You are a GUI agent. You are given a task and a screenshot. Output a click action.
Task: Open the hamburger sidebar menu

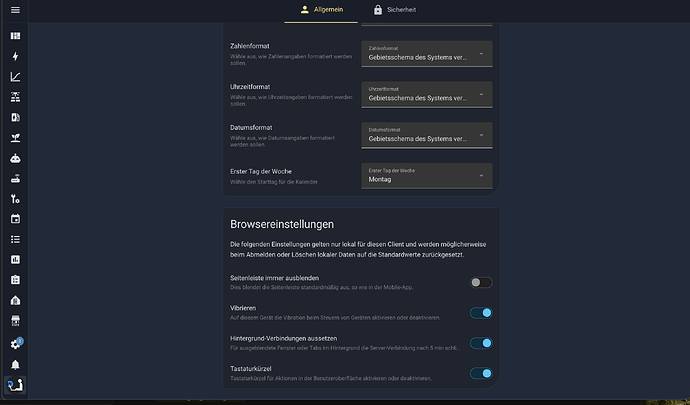click(15, 10)
